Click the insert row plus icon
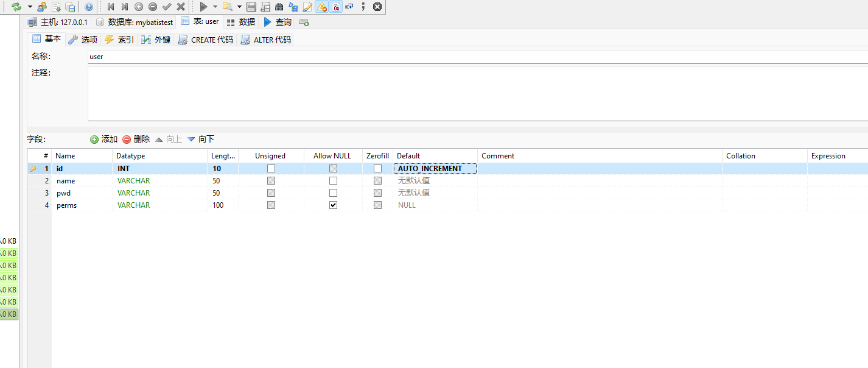 point(139,7)
